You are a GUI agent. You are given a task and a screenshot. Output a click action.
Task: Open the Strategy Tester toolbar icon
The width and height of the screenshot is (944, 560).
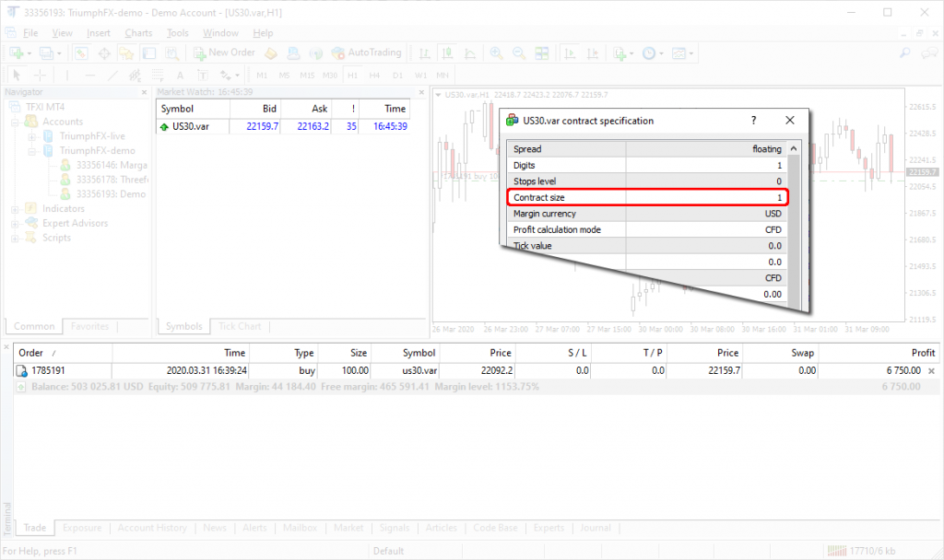[x=172, y=53]
